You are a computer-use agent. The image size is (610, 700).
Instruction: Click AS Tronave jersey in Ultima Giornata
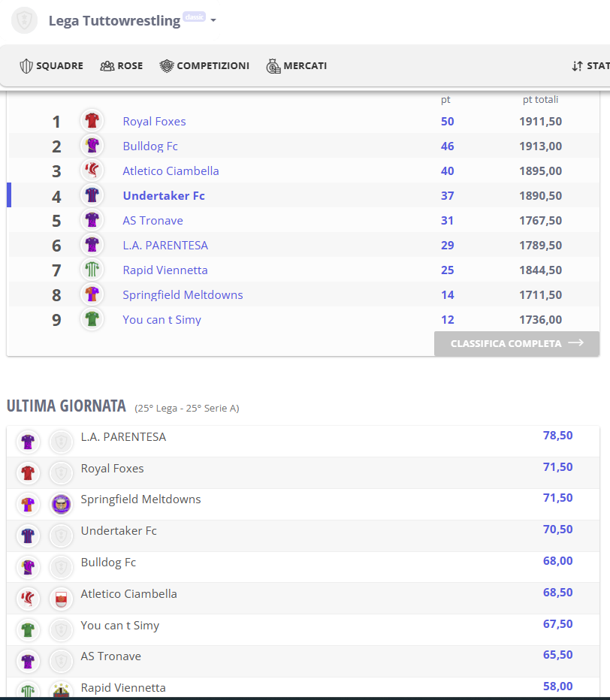point(28,661)
